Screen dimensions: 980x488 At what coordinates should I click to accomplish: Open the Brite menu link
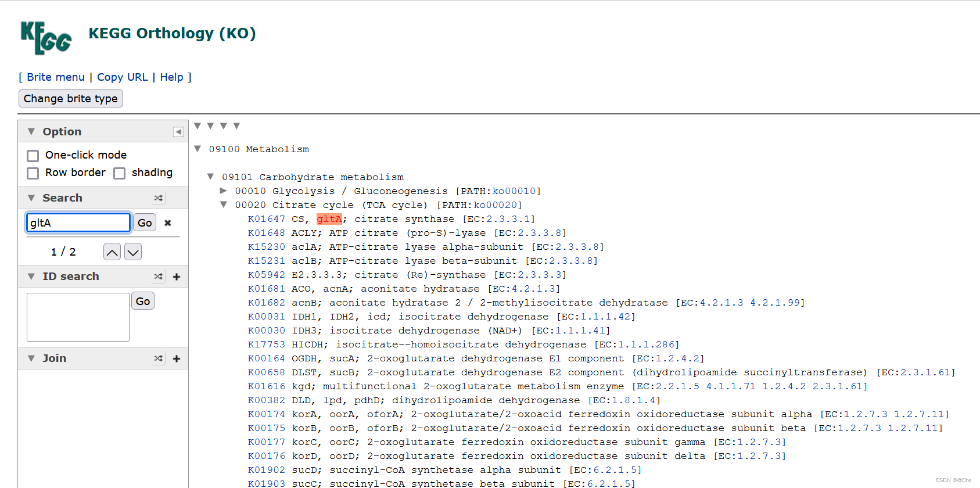click(x=56, y=77)
